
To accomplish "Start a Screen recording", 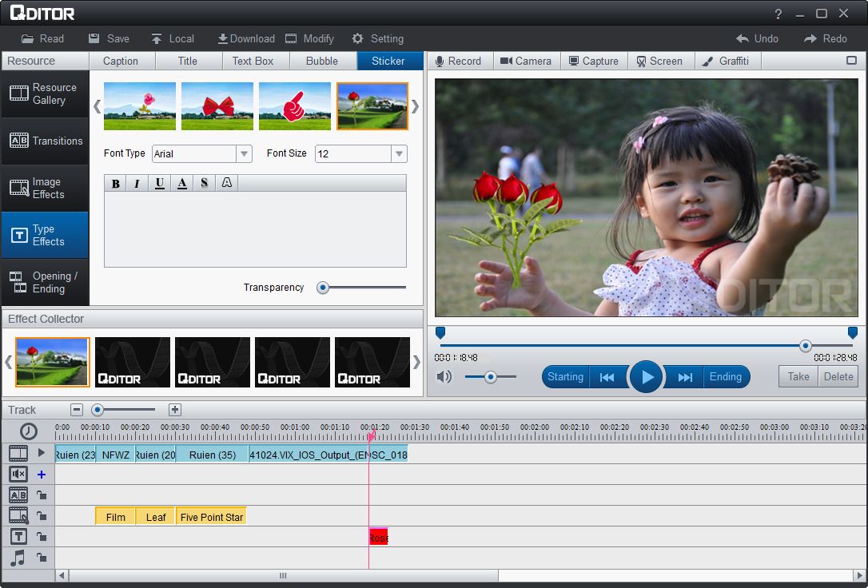I will point(661,60).
